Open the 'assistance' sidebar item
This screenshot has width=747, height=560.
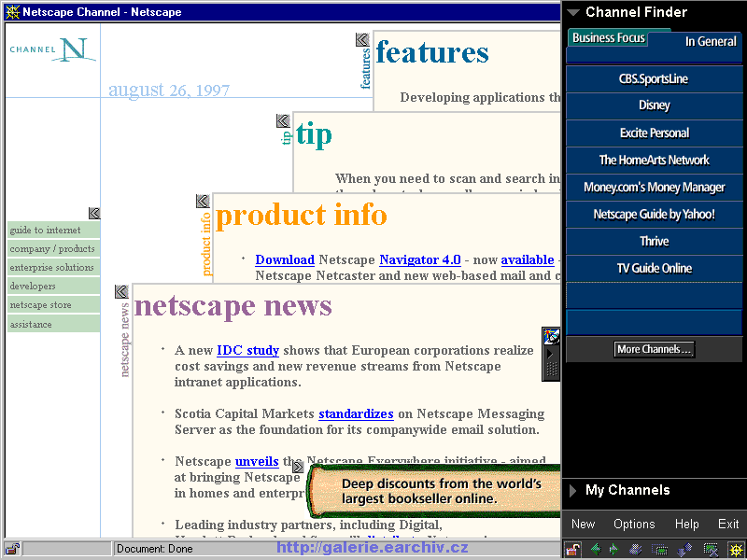pyautogui.click(x=53, y=324)
